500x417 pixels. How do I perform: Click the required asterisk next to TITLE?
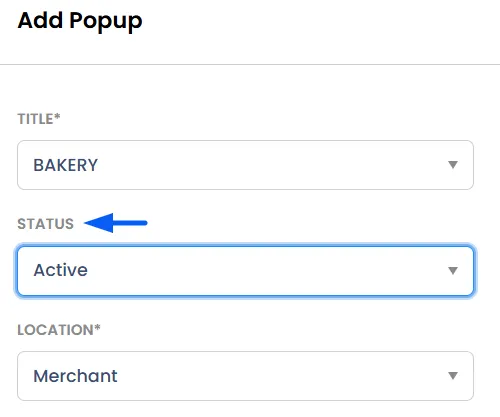click(57, 116)
